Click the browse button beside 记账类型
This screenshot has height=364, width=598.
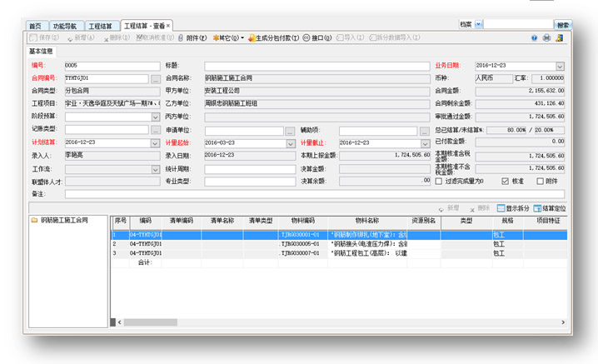tap(155, 130)
